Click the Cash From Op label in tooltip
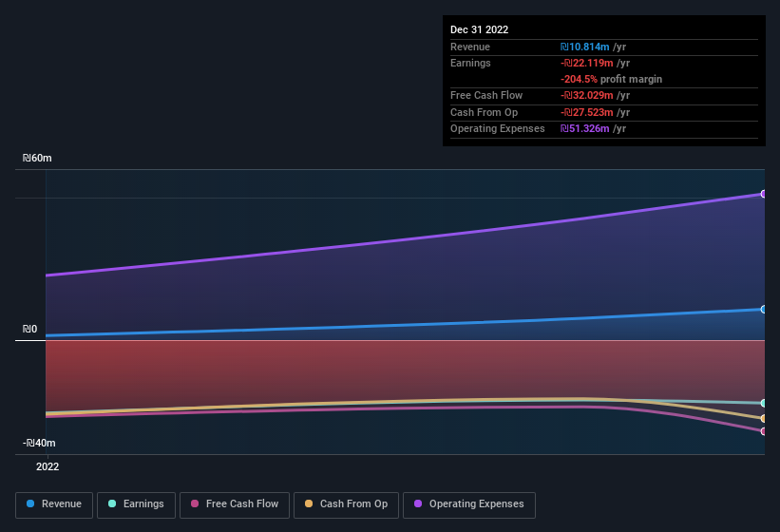Viewport: 780px width, 532px height. (484, 112)
